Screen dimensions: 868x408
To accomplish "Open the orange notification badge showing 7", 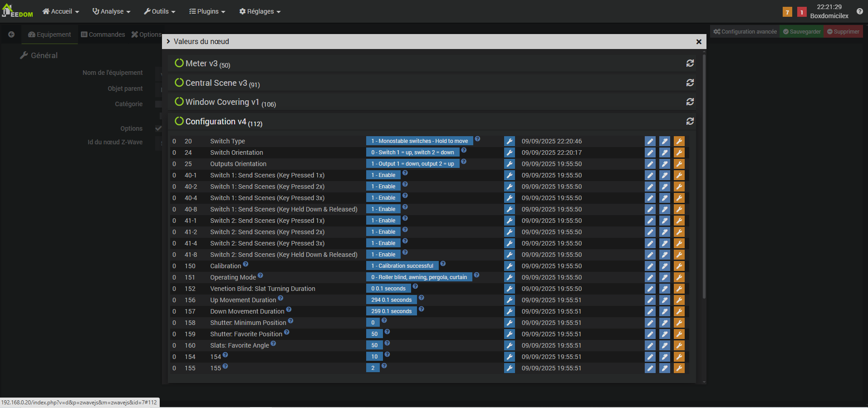I will 787,12.
